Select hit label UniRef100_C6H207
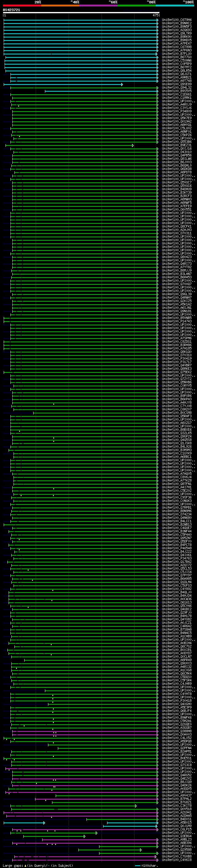Viewport: 197px width, 868px height. (x=177, y=410)
